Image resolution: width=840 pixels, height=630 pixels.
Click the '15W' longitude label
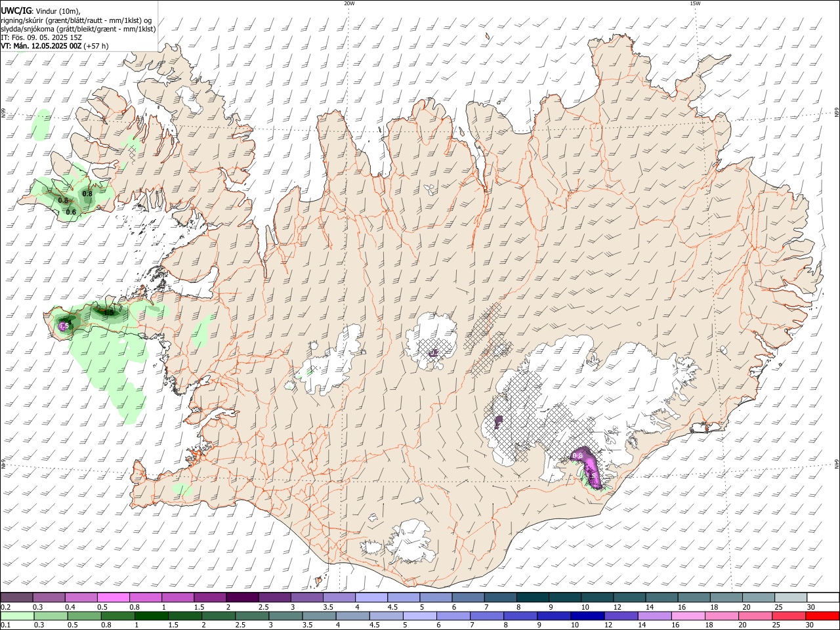pos(695,3)
